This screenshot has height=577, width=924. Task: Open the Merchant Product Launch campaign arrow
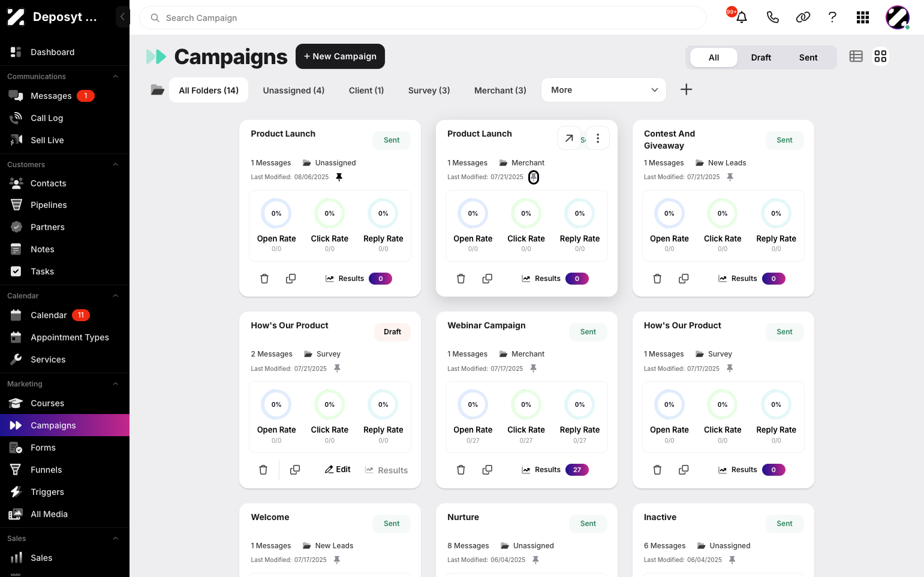[569, 138]
